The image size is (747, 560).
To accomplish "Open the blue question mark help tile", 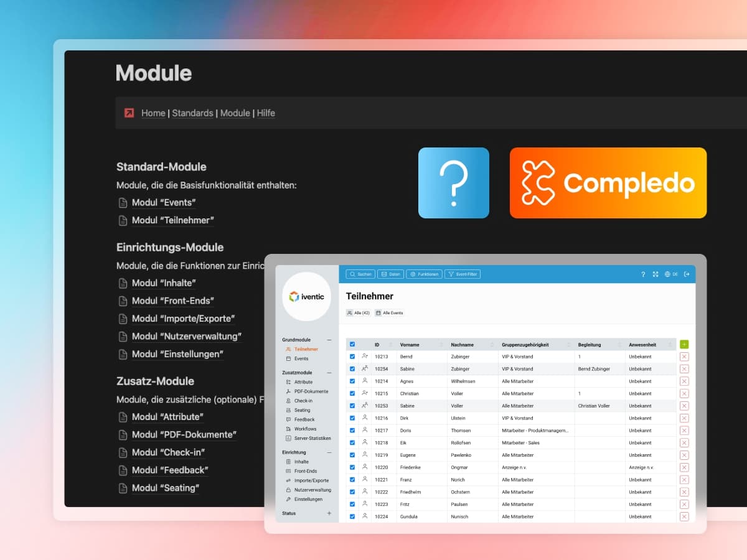I will (x=454, y=183).
